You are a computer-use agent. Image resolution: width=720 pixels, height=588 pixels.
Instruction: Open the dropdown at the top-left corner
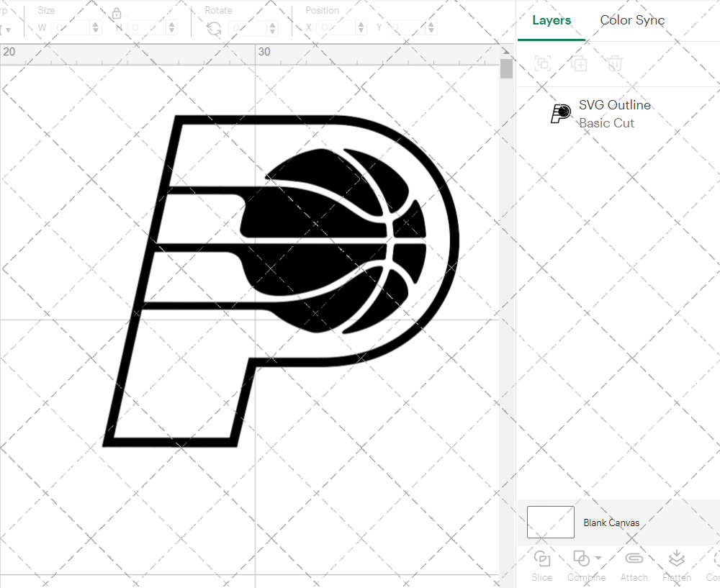tap(7, 27)
